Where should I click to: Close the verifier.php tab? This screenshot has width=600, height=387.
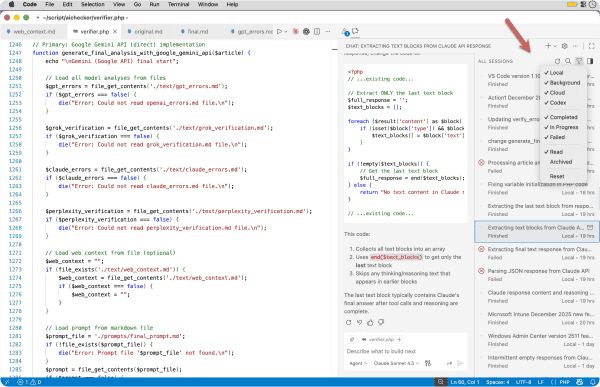coord(114,32)
